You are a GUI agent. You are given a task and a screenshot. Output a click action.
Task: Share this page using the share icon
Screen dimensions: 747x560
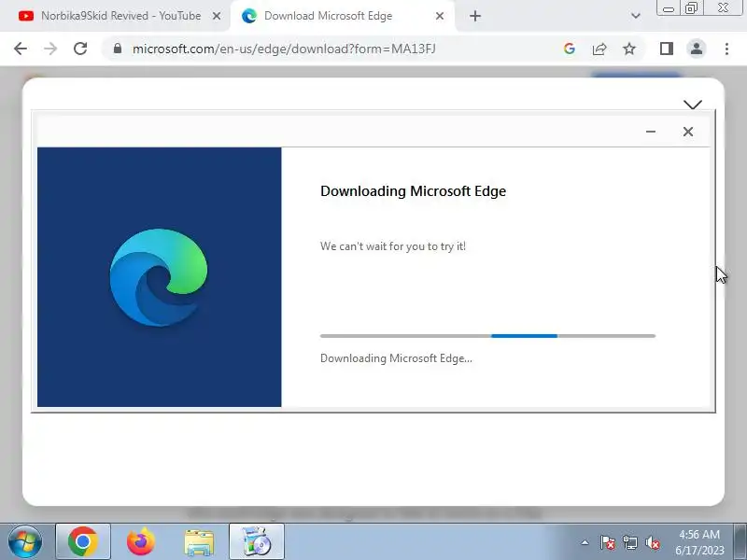599,49
